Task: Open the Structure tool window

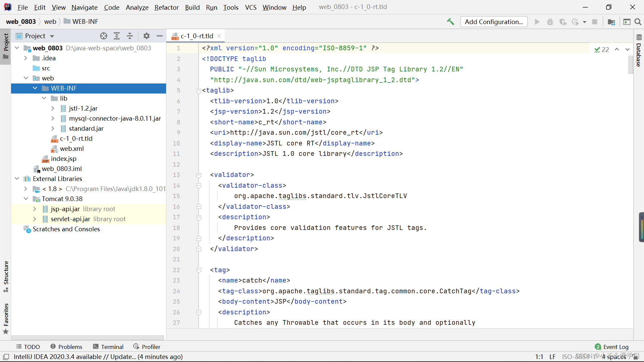Action: pos(6,276)
